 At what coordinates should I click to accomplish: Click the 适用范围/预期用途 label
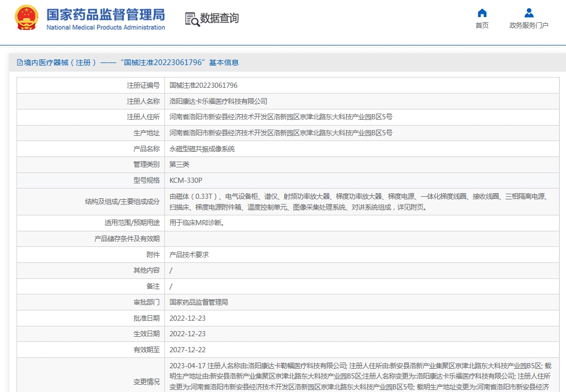tap(132, 223)
